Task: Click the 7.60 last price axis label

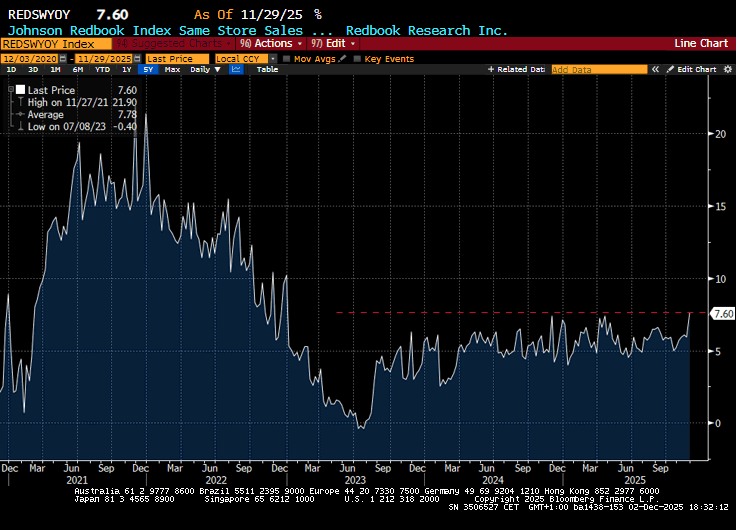Action: click(722, 314)
